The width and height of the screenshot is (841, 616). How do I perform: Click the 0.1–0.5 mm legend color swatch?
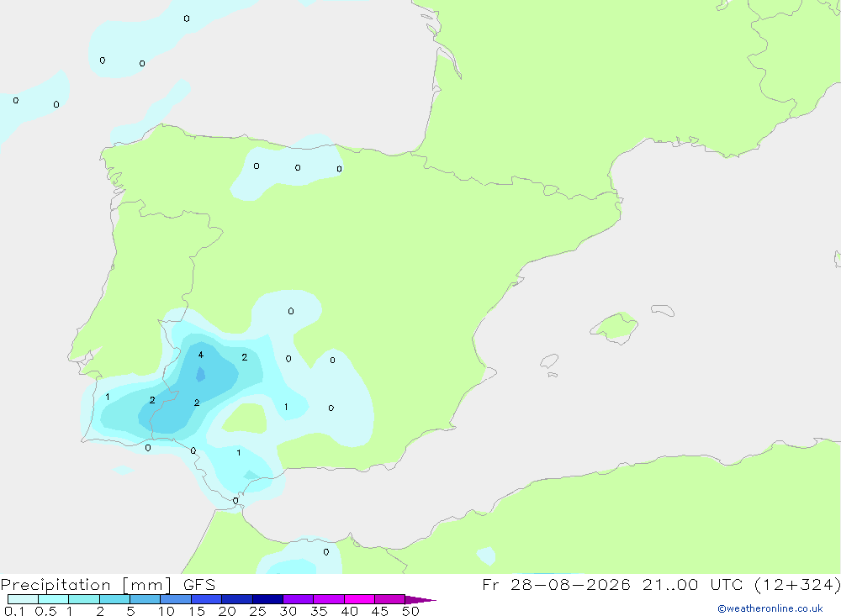coord(23,599)
